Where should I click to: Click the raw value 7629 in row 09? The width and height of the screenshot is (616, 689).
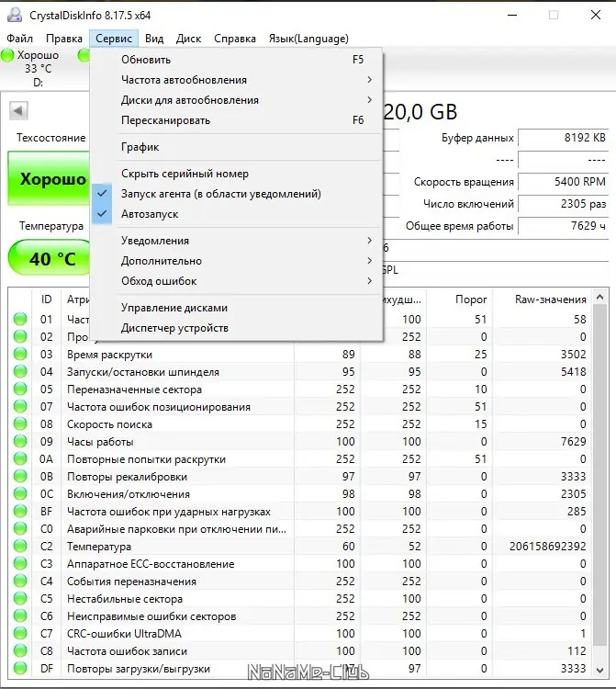click(574, 442)
